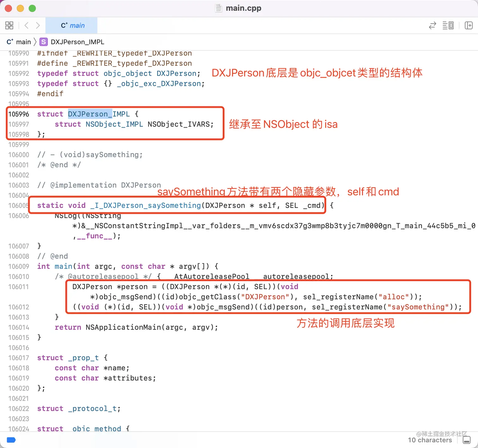Viewport: 478px width, 448px height.
Task: Go back with the left chevron
Action: click(x=27, y=25)
